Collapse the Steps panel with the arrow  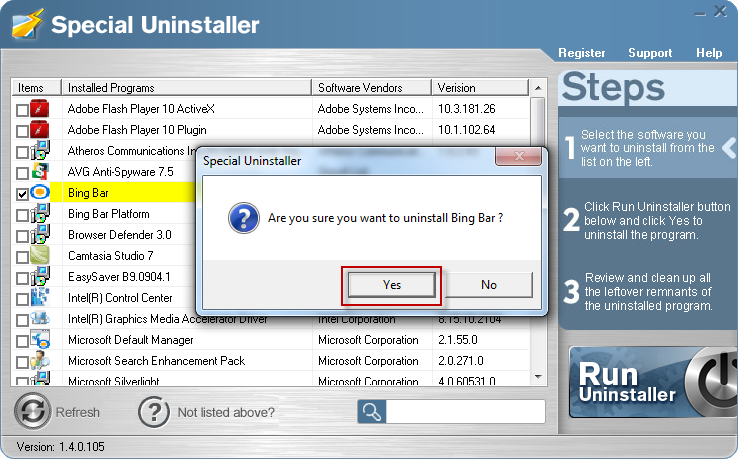(x=729, y=148)
